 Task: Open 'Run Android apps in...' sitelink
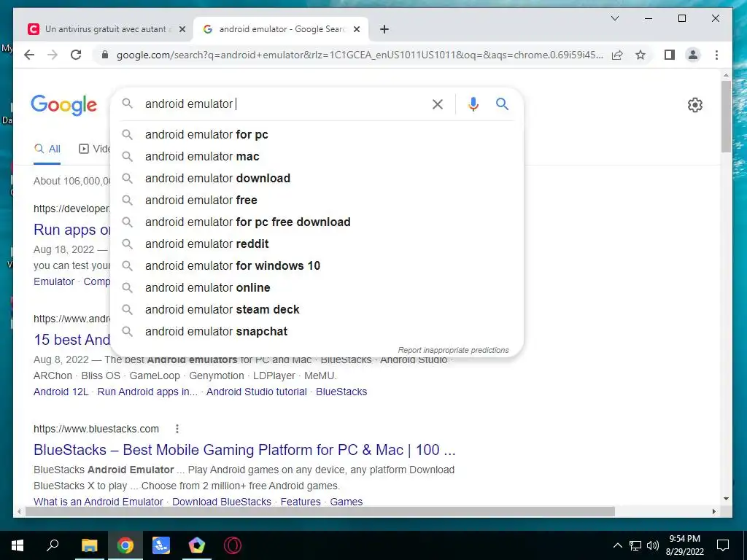click(147, 392)
